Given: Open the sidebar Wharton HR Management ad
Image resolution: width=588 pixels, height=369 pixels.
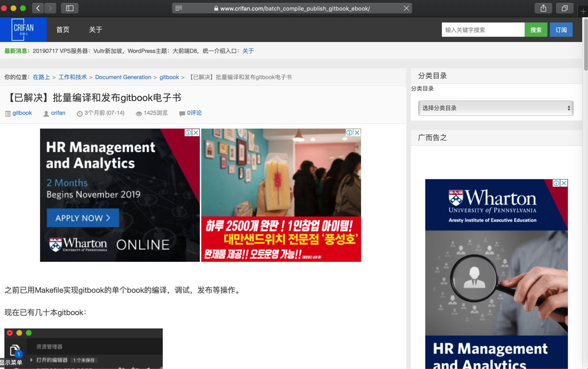Looking at the screenshot, I should point(496,274).
